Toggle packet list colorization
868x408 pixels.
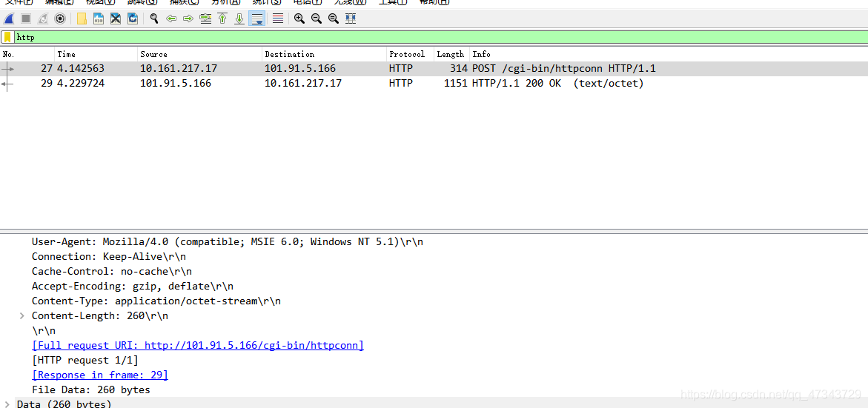pos(278,19)
